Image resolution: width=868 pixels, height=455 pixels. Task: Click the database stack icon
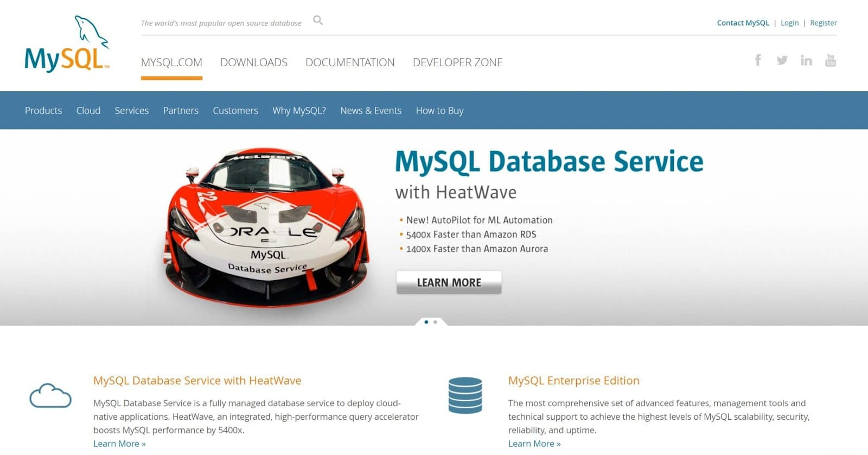pos(465,395)
